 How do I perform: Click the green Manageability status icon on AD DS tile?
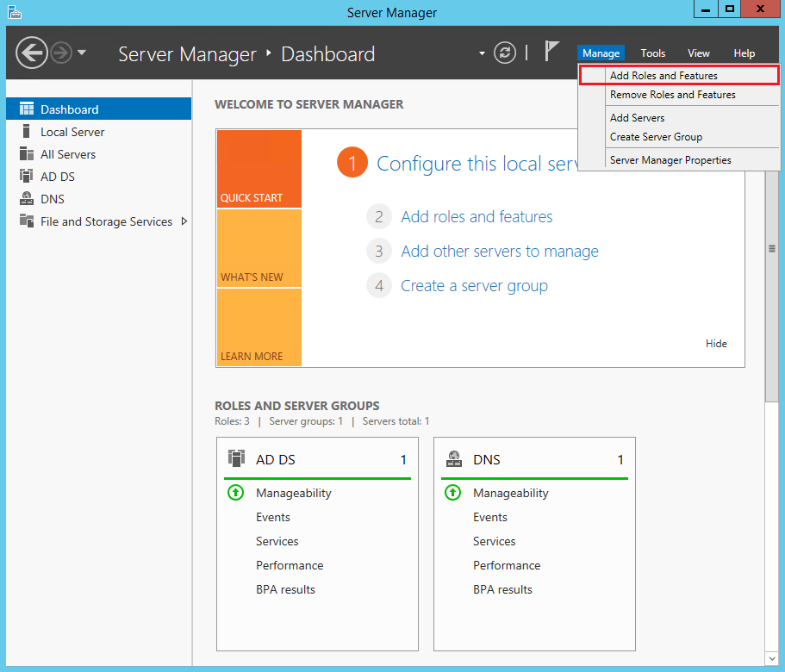coord(235,493)
